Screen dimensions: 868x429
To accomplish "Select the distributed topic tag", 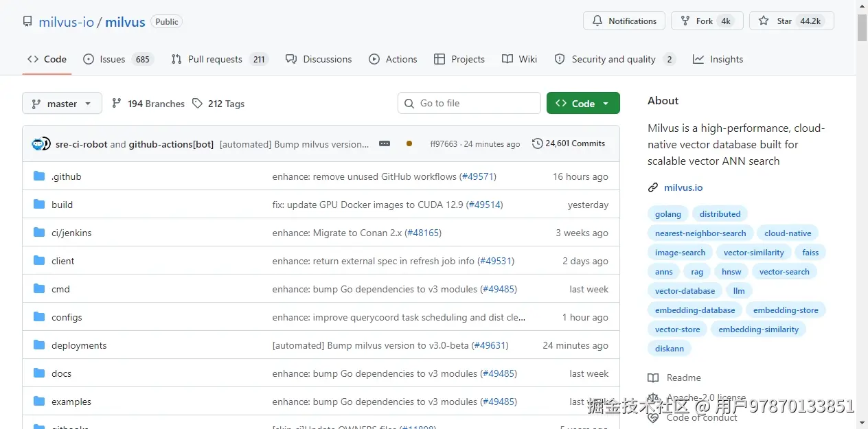I will (720, 214).
